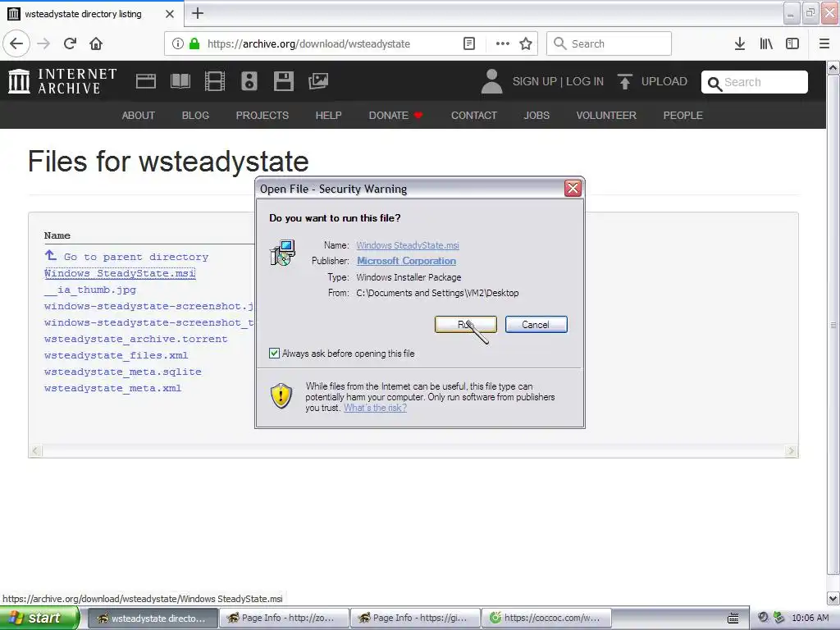
Task: Click SIGN UP link
Action: tap(535, 81)
